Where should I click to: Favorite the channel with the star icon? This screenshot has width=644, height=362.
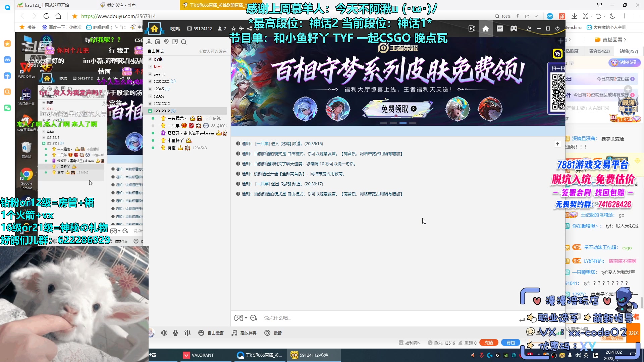point(233,29)
